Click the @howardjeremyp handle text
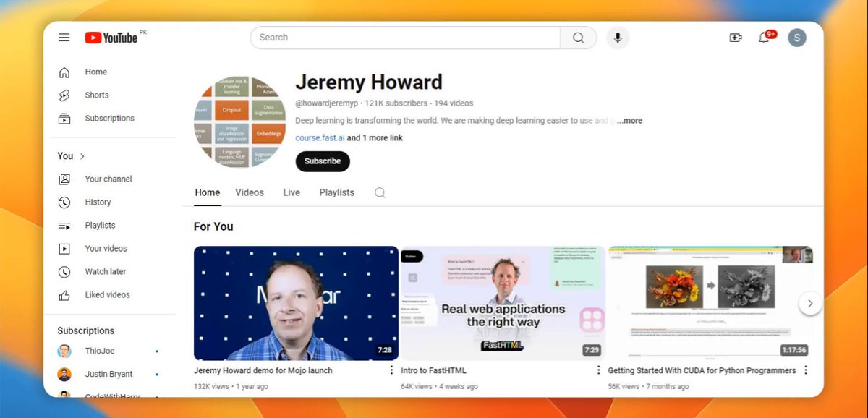The width and height of the screenshot is (868, 418). tap(326, 103)
